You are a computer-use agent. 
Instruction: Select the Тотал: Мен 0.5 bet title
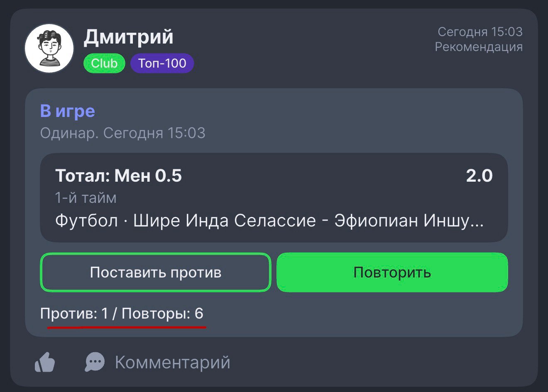click(119, 176)
